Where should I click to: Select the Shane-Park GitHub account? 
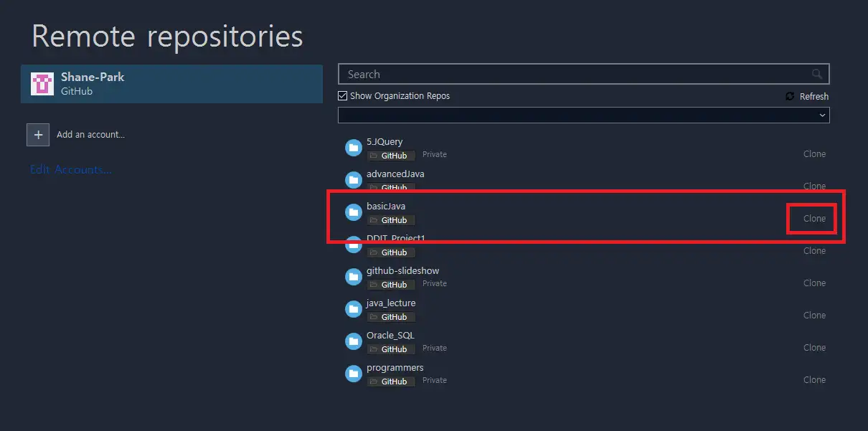point(171,84)
